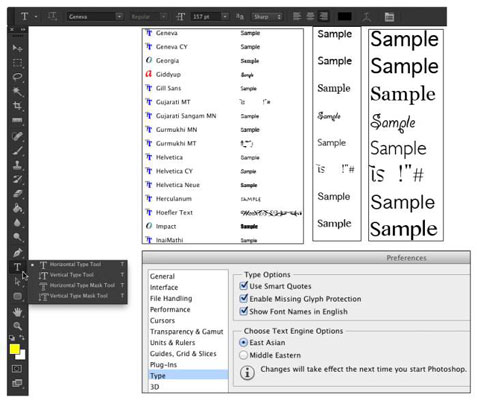This screenshot has width=477, height=400.
Task: Select the Clone Stamp tool
Action: (x=17, y=165)
